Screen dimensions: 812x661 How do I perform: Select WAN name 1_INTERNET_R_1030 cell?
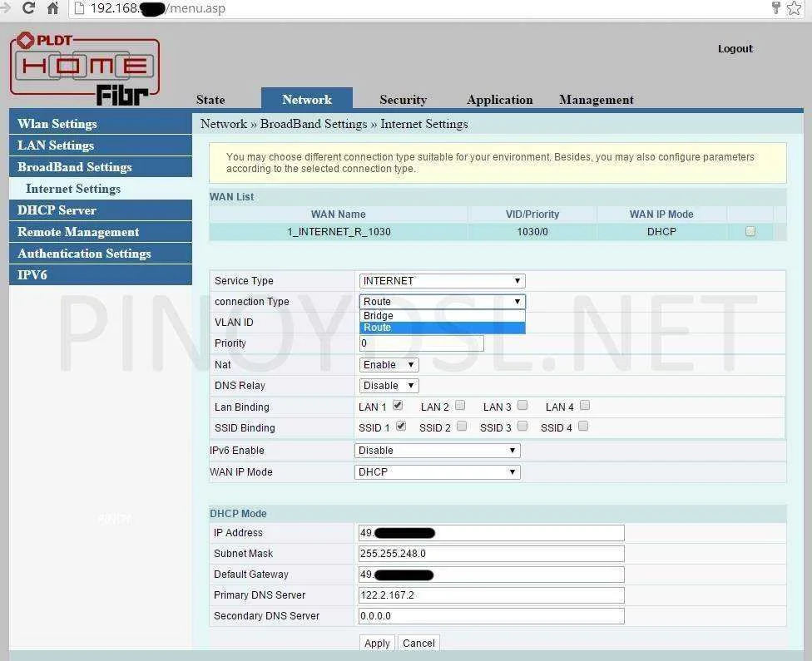339,231
